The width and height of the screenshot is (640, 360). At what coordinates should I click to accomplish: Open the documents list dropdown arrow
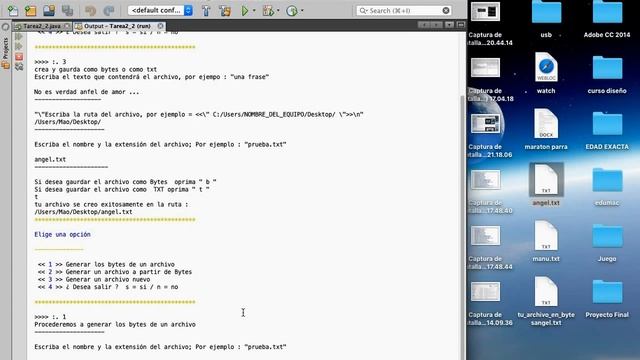(x=449, y=25)
